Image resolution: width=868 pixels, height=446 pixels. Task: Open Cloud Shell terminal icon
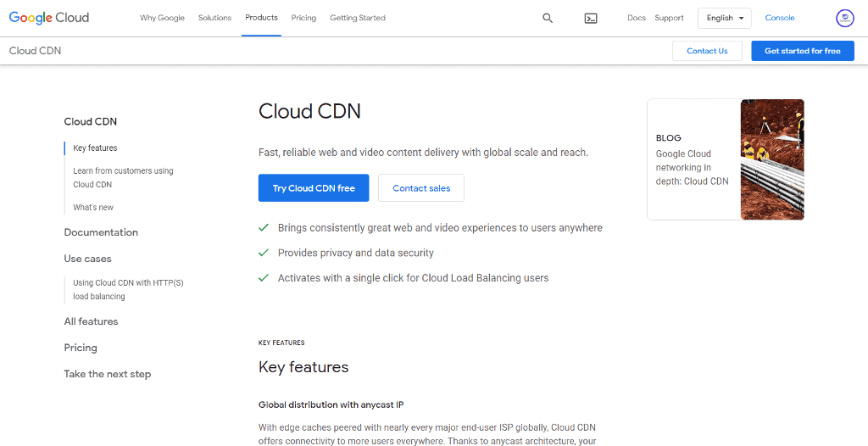click(x=591, y=18)
